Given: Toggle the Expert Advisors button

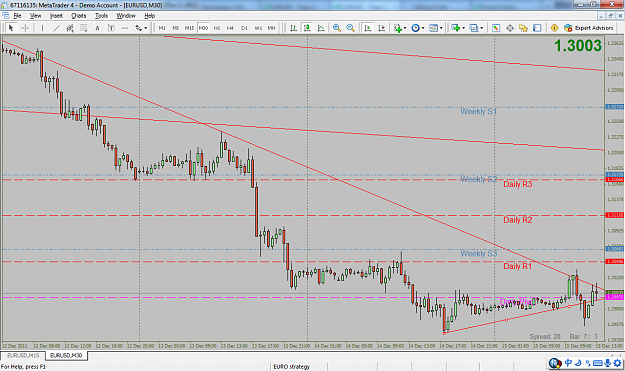Looking at the screenshot, I should click(x=588, y=28).
